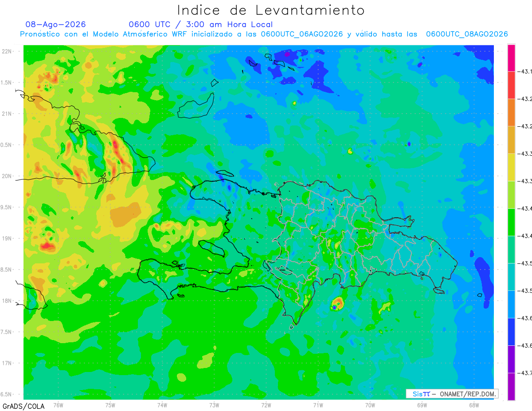This screenshot has height=411, width=532.
Task: Click the '73W' longitude label
Action: coord(214,405)
